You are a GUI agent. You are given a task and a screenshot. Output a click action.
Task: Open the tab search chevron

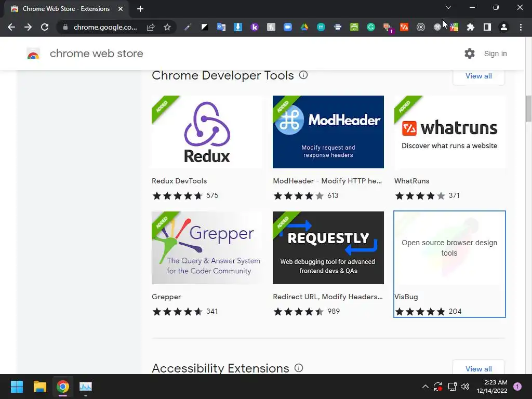(448, 7)
